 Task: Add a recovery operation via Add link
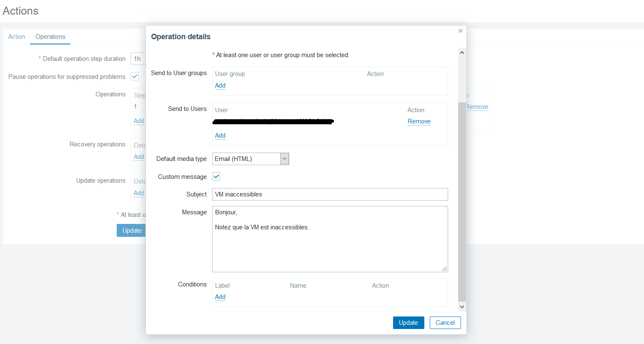click(x=139, y=157)
